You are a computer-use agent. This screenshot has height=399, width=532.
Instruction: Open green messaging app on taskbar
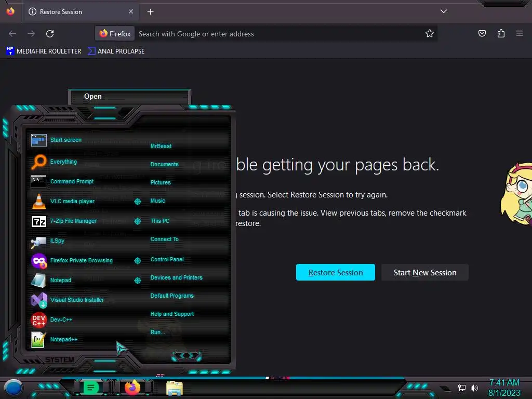tap(90, 388)
